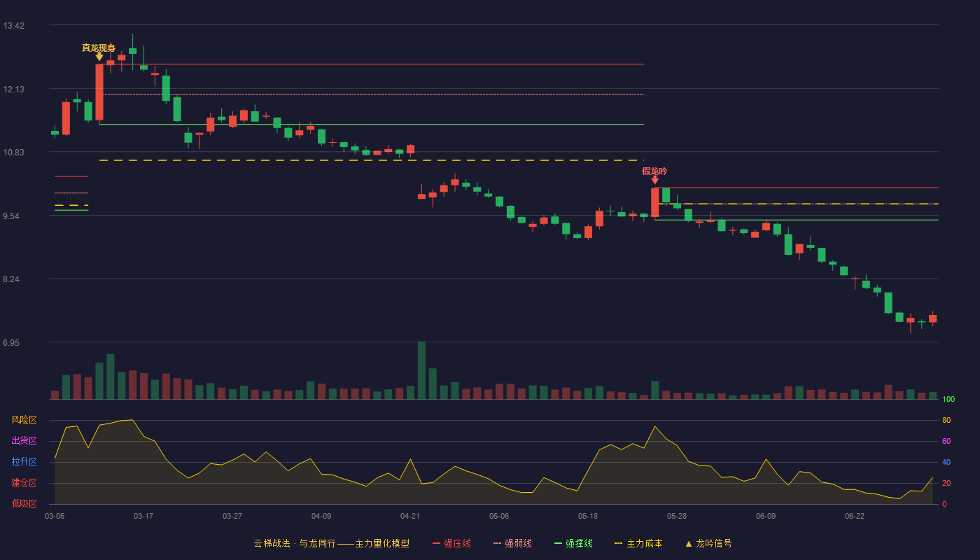
Task: Click the 10.83 price axis label
Action: [x=13, y=153]
